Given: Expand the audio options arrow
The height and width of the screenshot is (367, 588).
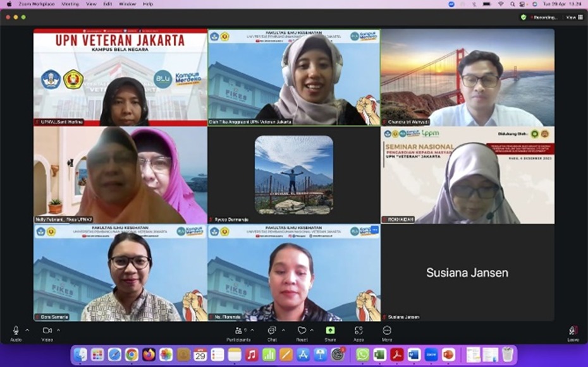Looking at the screenshot, I should click(27, 330).
